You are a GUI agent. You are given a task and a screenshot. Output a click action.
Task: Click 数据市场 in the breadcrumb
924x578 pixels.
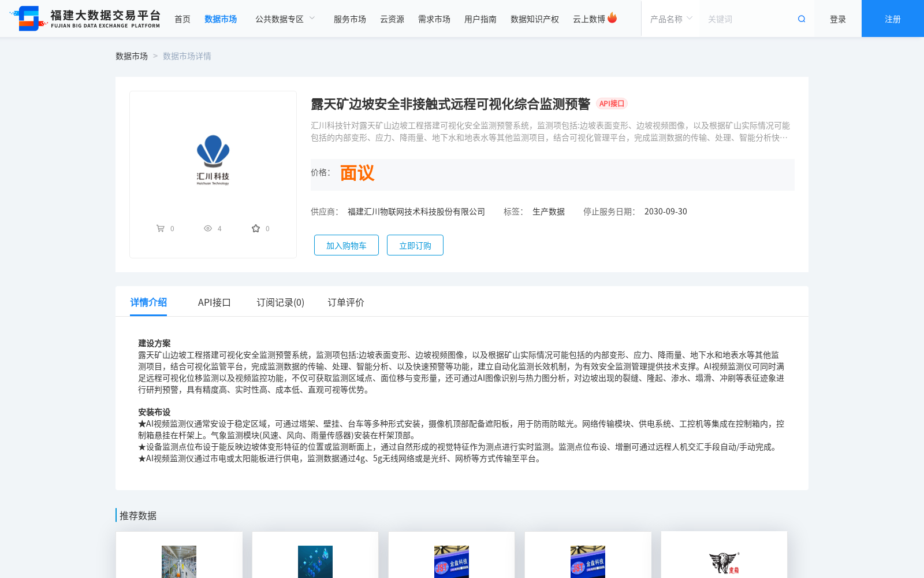coord(132,56)
